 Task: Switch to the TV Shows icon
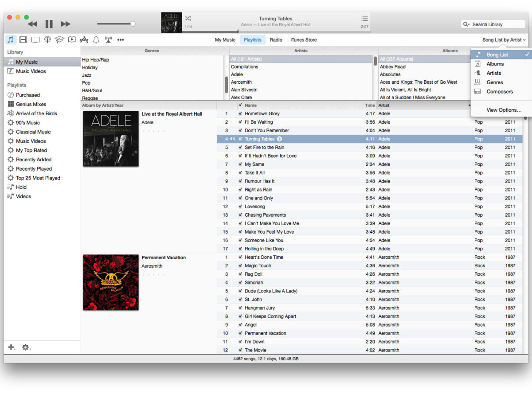click(x=35, y=39)
